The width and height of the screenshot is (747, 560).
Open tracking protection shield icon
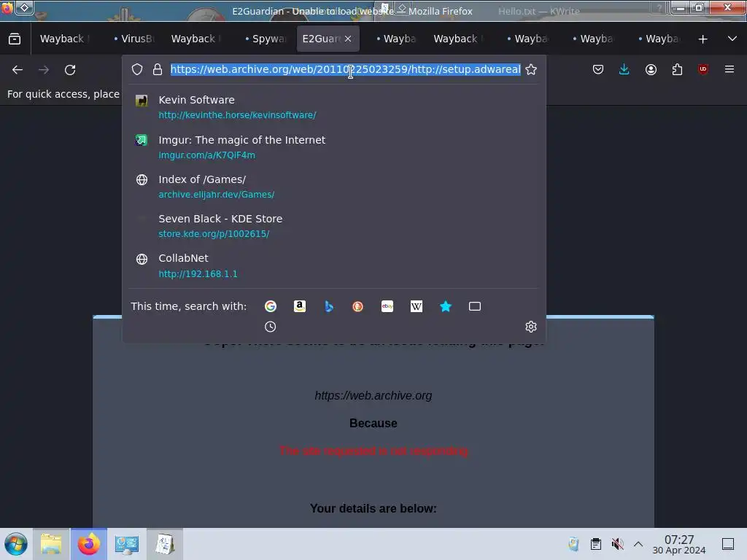click(x=137, y=69)
